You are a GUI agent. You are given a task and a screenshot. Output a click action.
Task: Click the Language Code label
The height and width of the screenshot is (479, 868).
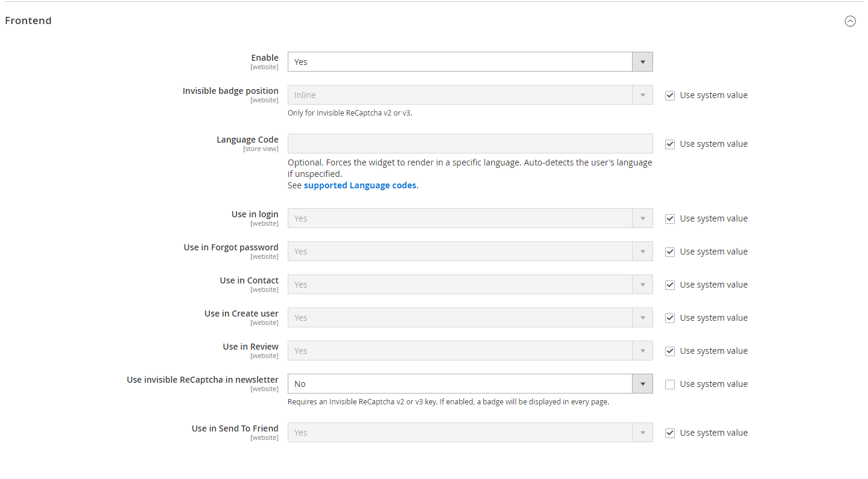tap(247, 140)
